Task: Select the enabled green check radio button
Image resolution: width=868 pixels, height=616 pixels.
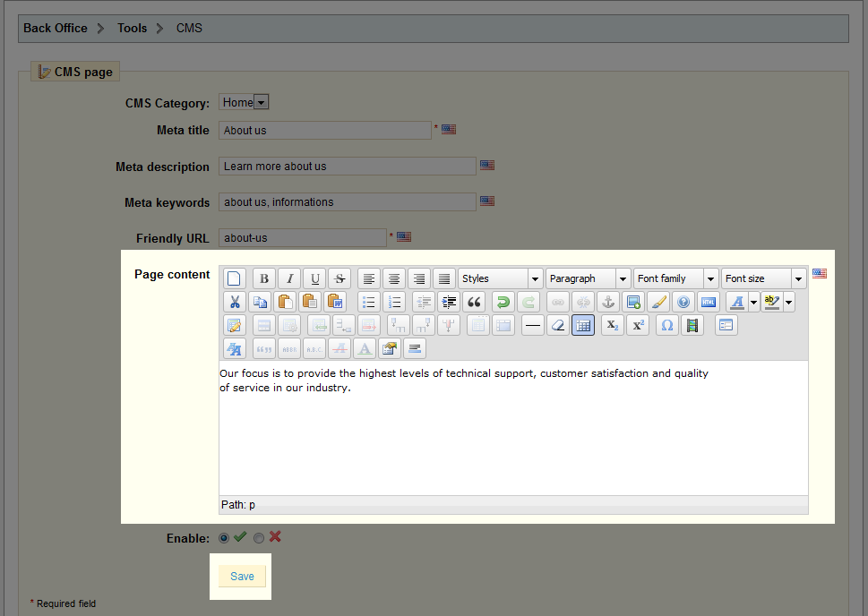Action: (224, 538)
